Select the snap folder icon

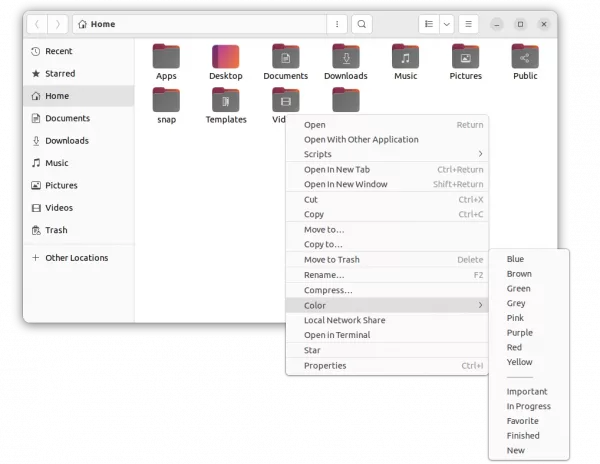[166, 100]
